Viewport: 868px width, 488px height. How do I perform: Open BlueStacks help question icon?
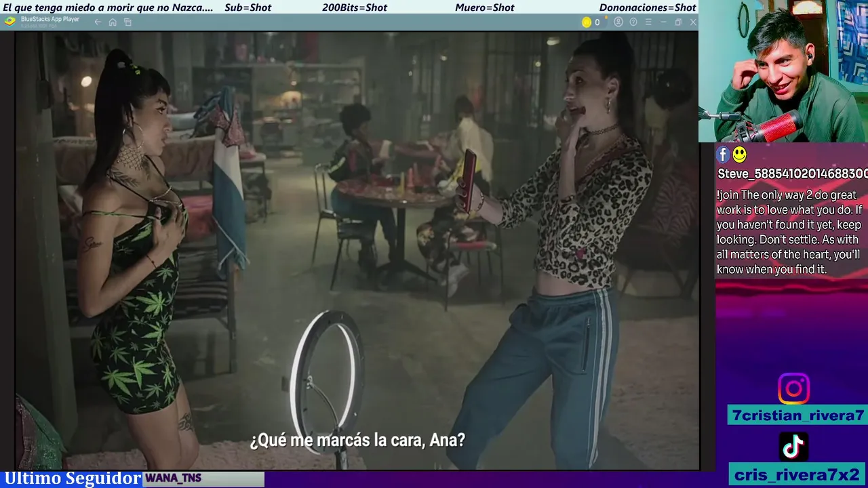pos(633,22)
